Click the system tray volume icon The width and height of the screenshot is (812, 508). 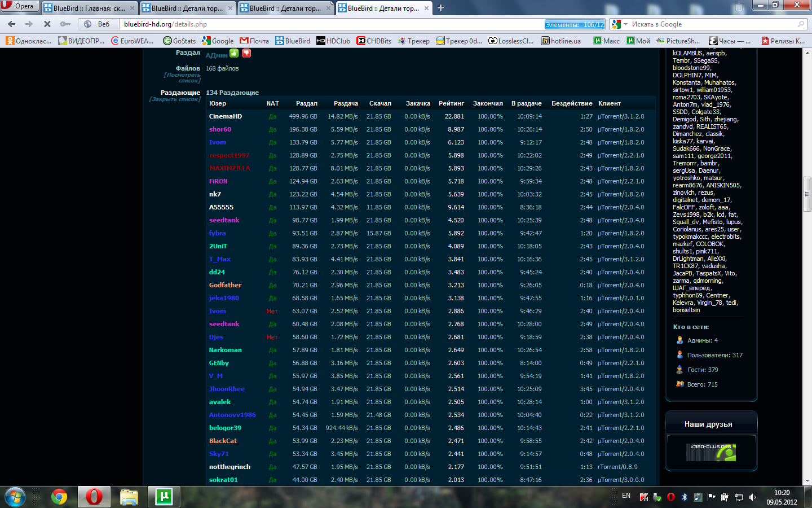pos(752,497)
